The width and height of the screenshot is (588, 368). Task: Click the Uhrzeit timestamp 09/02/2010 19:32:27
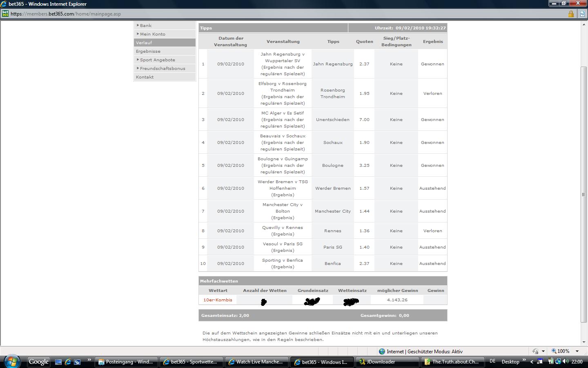410,28
